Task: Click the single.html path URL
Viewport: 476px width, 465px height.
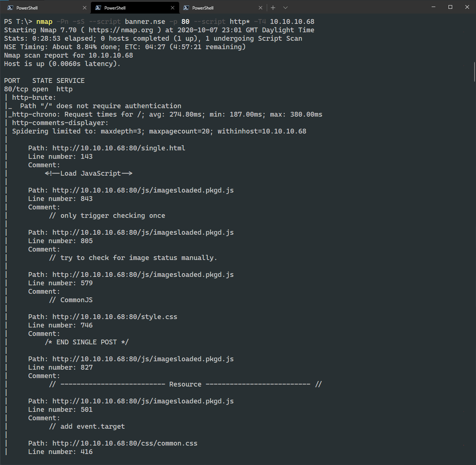Action: point(119,148)
